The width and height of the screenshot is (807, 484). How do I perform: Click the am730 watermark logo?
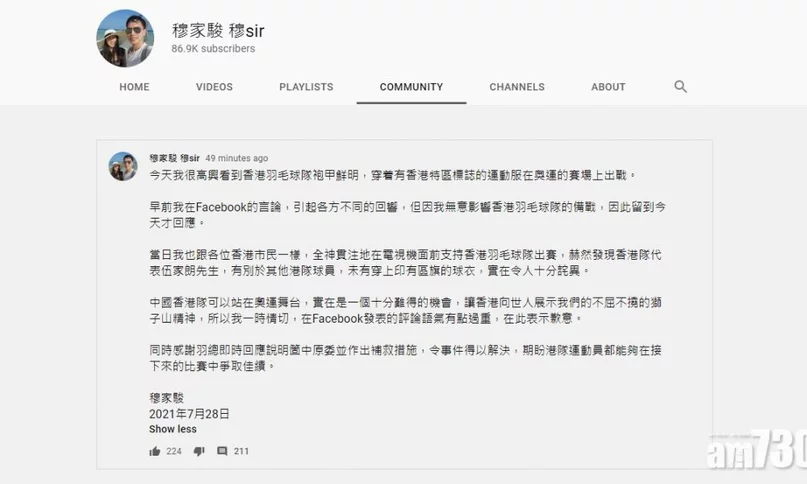coord(753,454)
